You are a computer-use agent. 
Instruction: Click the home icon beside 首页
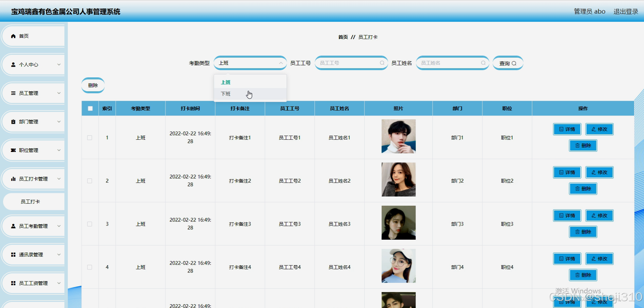point(13,36)
